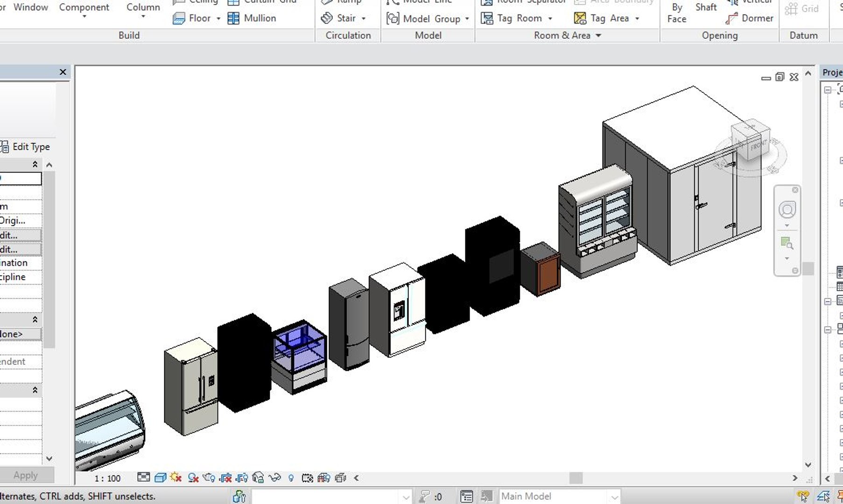The width and height of the screenshot is (843, 504).
Task: Open the Tag Area dropdown arrow
Action: coord(637,19)
